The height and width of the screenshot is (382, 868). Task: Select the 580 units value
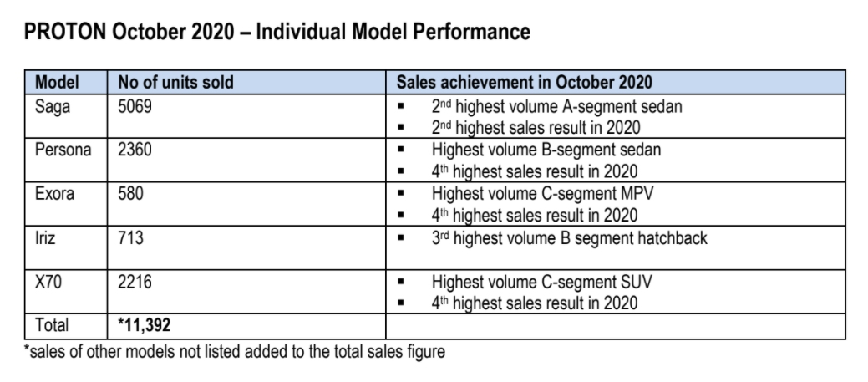click(x=131, y=194)
